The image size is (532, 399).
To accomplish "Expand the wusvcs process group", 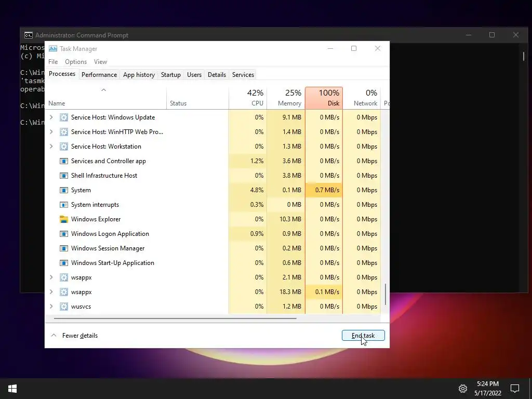I will coord(51,307).
